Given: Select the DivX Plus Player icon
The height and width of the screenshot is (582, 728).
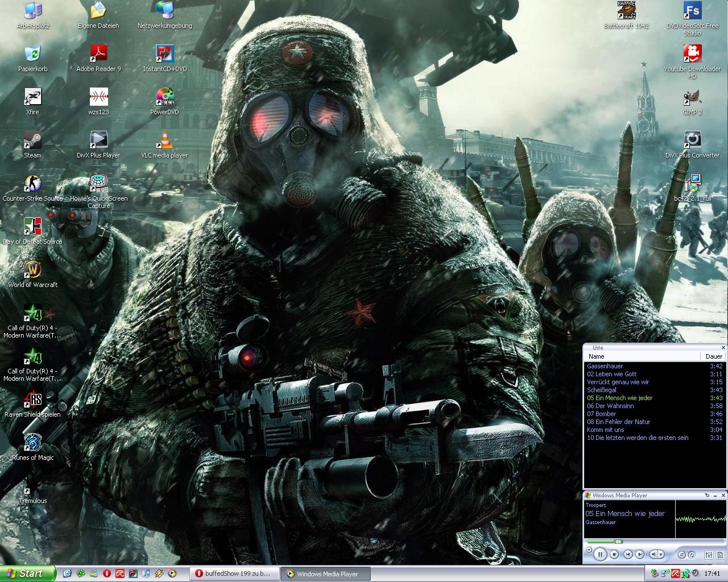Looking at the screenshot, I should [98, 145].
